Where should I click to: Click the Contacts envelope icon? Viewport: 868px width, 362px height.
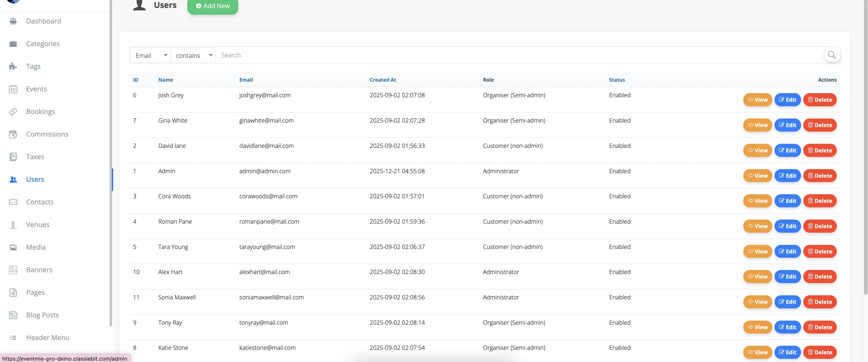tap(13, 202)
